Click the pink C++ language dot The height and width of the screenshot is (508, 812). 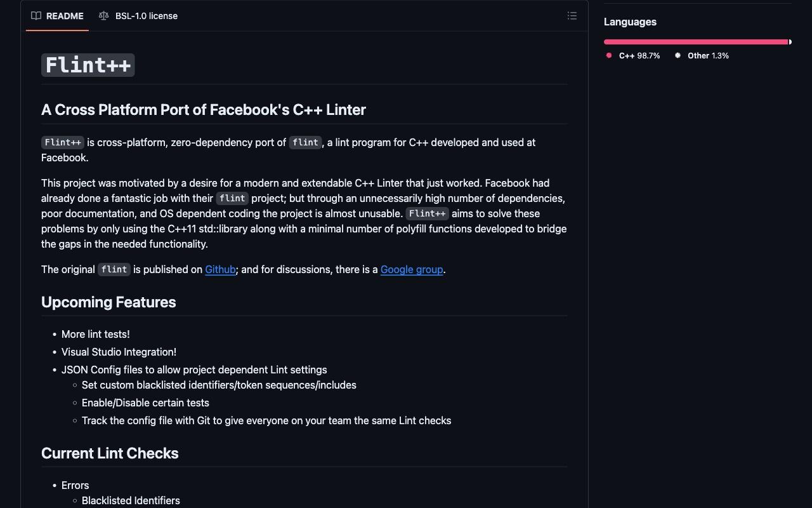click(609, 55)
